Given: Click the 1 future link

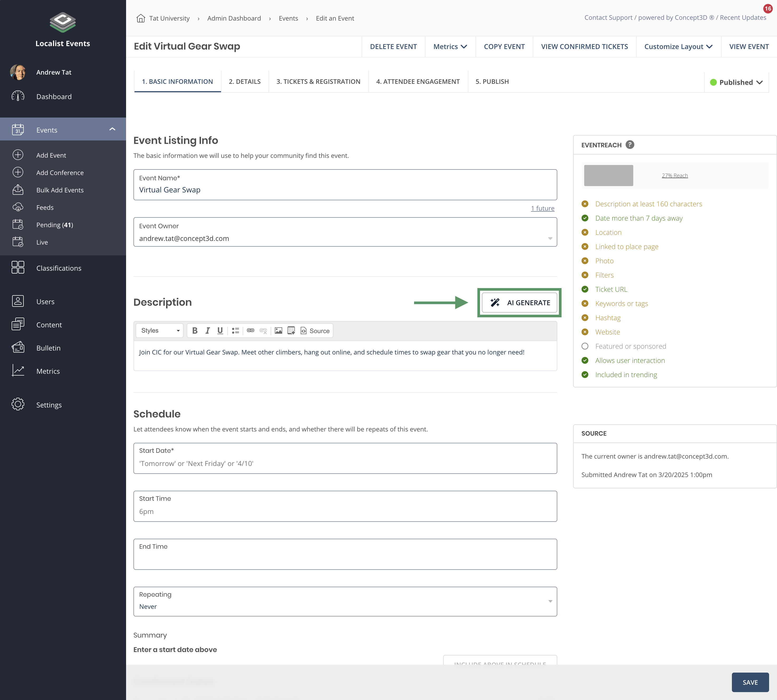Looking at the screenshot, I should click(542, 208).
